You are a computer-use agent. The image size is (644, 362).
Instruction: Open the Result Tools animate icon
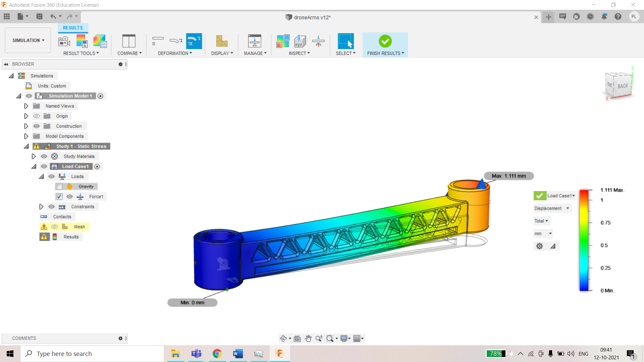pyautogui.click(x=64, y=41)
